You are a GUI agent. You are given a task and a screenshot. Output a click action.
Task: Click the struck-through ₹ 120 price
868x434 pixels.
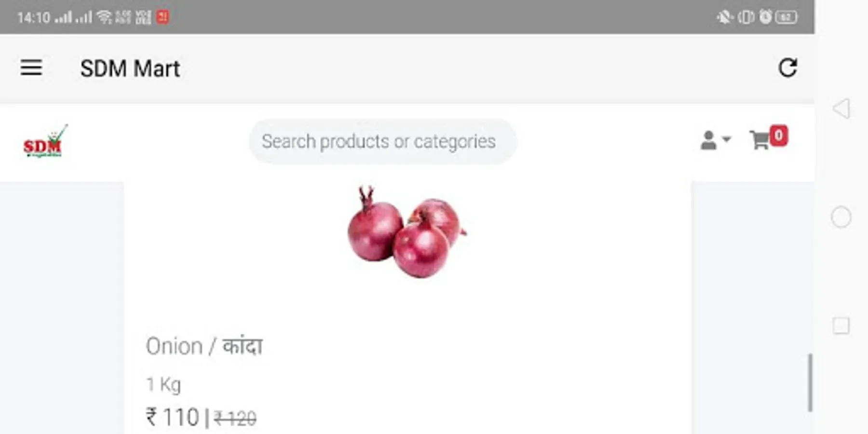coord(235,419)
